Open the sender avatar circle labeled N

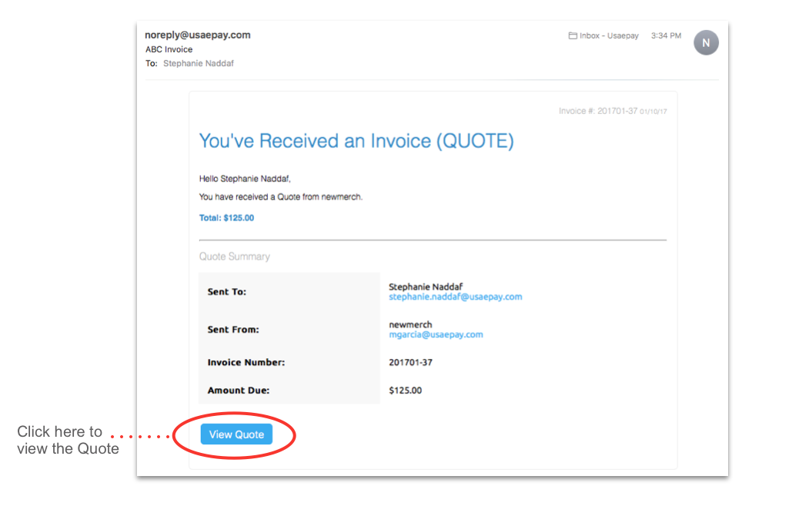coord(706,42)
